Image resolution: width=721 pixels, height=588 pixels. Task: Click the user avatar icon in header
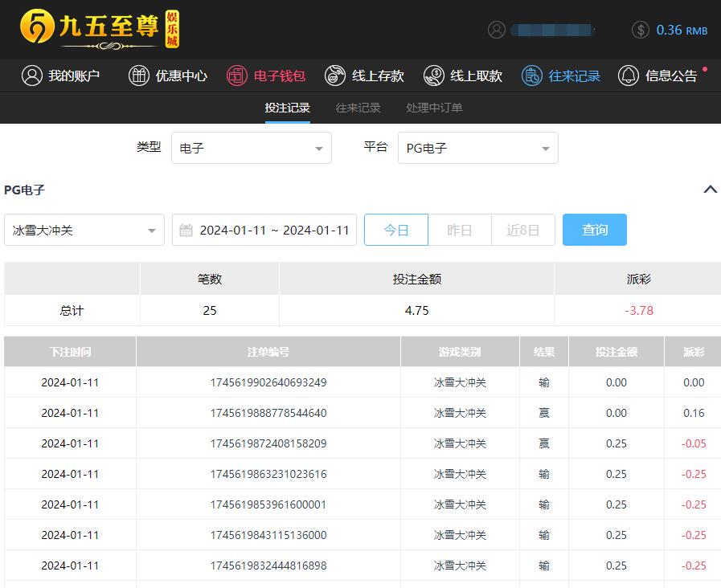pyautogui.click(x=497, y=30)
